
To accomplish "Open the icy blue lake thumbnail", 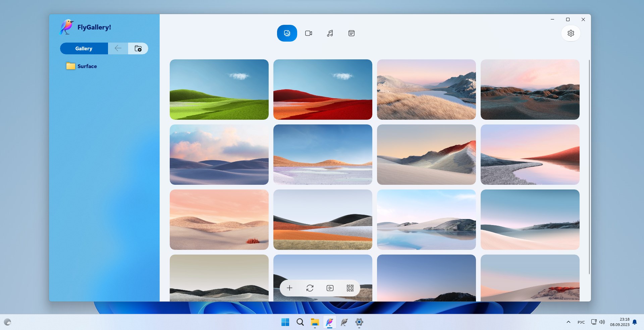I will [426, 220].
